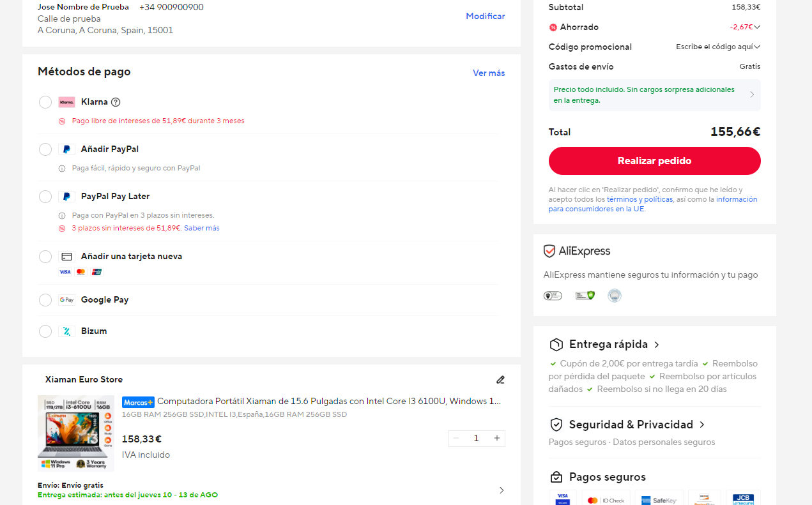Select the Añadir PayPal radio button
812x505 pixels.
pyautogui.click(x=45, y=149)
